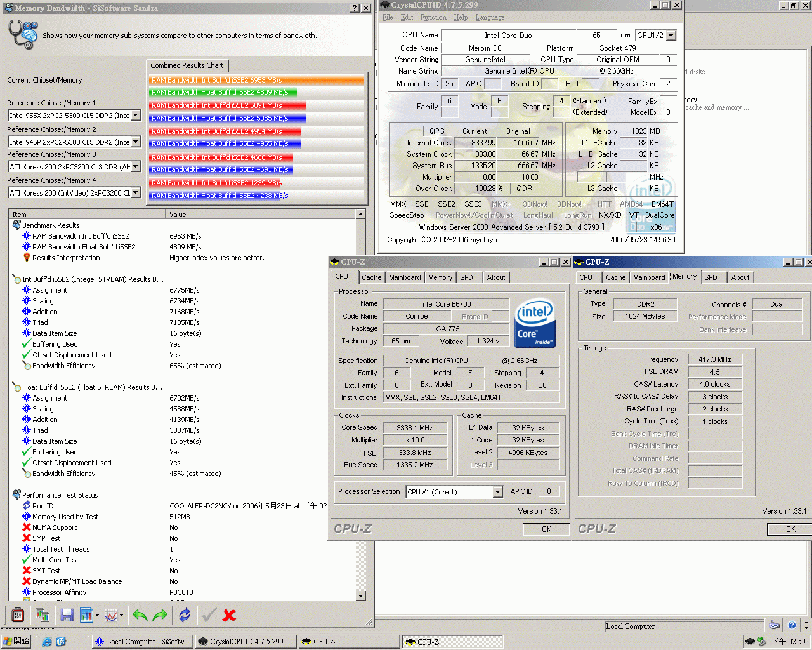Open the Reference Chipset/Memory 1 dropdown
Image resolution: width=812 pixels, height=650 pixels.
[135, 116]
